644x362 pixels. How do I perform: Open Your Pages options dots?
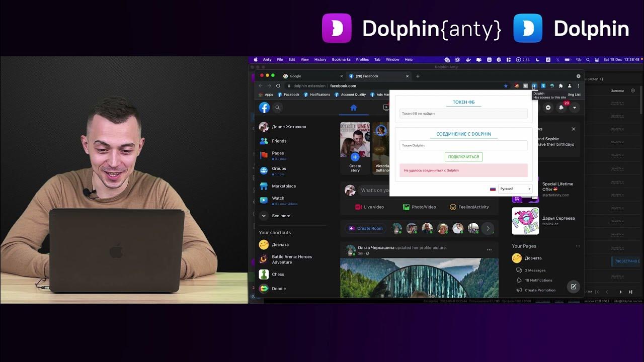tap(578, 246)
